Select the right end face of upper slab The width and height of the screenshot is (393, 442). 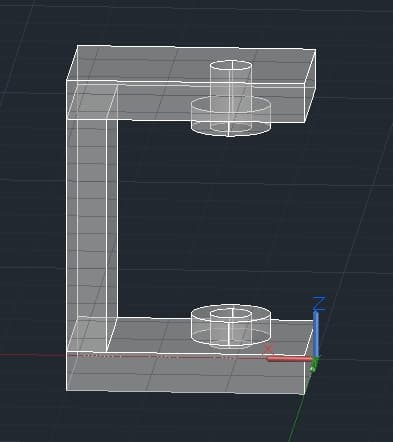click(310, 85)
